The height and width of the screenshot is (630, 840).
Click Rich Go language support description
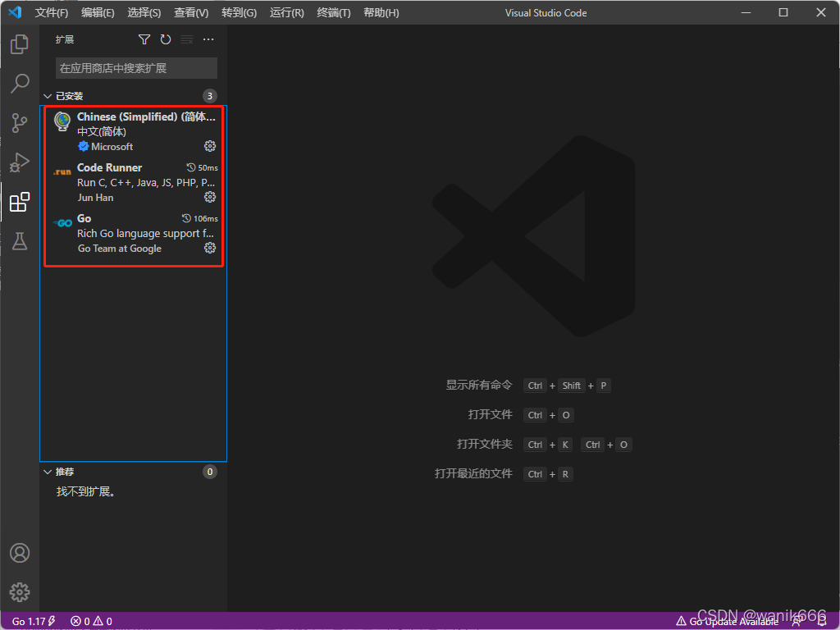145,233
